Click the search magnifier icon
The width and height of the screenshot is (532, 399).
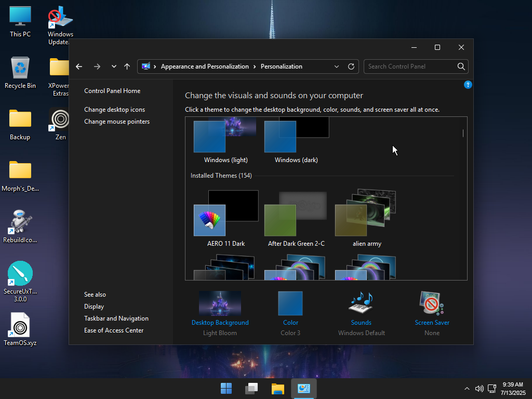461,66
